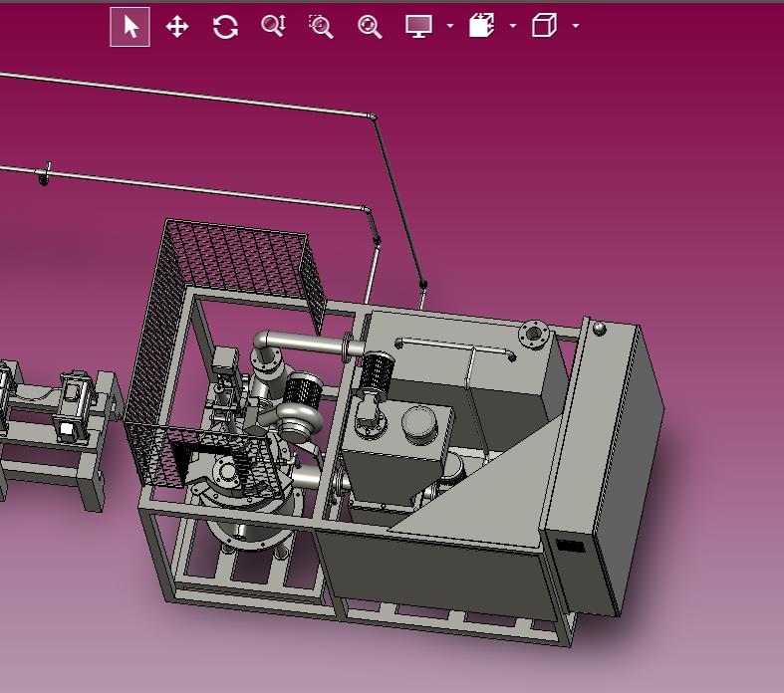784x693 pixels.
Task: Choose the zoom area box tool
Action: point(321,27)
